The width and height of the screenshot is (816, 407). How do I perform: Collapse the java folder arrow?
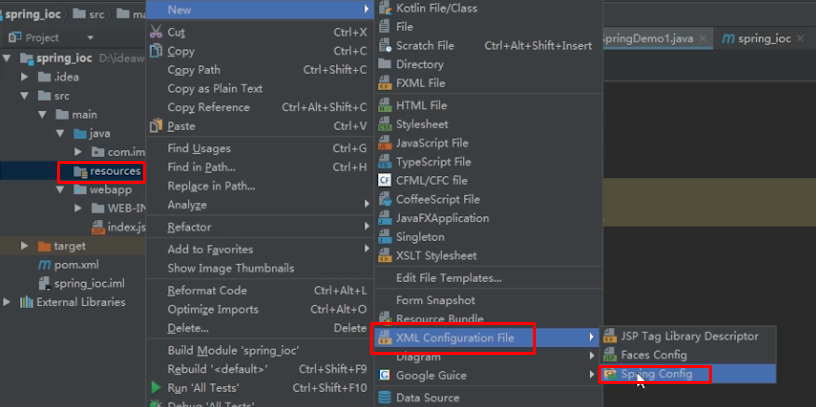point(60,133)
